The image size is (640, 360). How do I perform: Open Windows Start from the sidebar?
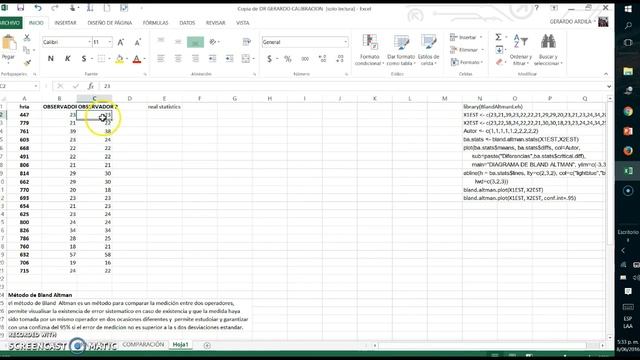point(628,9)
